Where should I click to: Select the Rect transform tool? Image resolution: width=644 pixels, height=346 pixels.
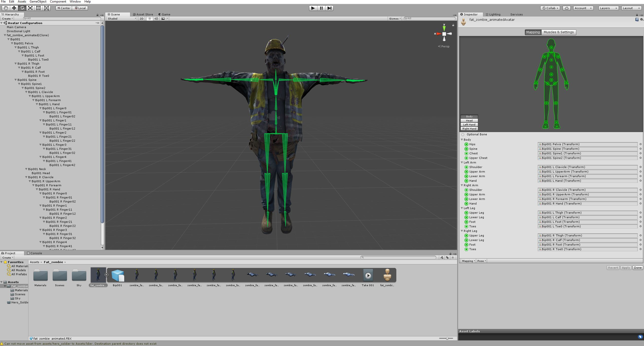(x=38, y=8)
